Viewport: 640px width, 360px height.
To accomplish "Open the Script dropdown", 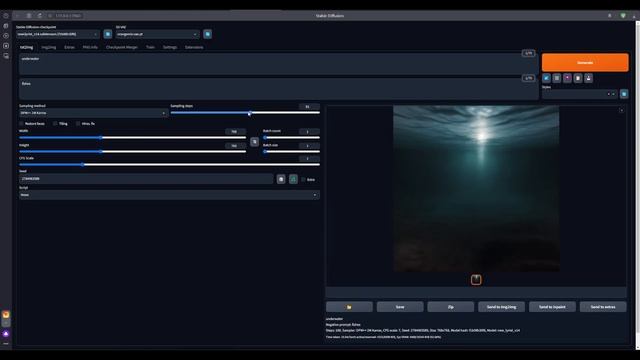I will (x=169, y=195).
